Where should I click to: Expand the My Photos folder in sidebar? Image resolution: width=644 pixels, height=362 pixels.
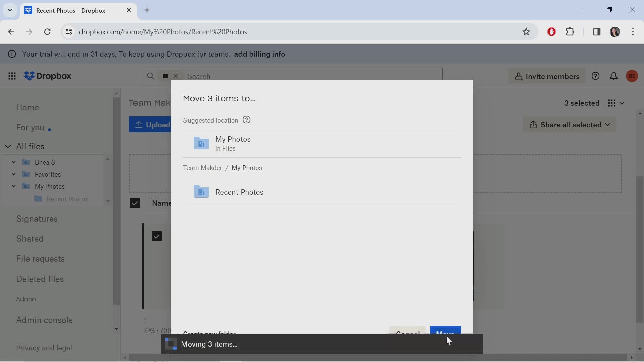(x=14, y=186)
